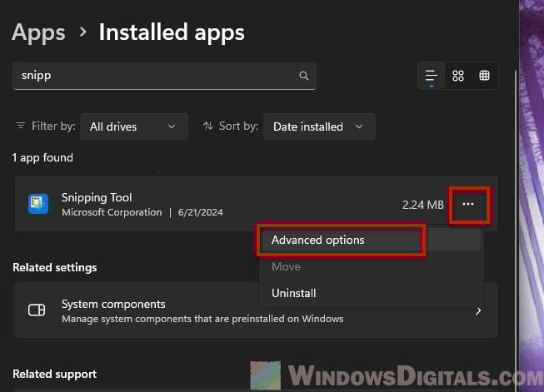The image size is (544, 392).
Task: Click the Related support heading
Action: [55, 374]
